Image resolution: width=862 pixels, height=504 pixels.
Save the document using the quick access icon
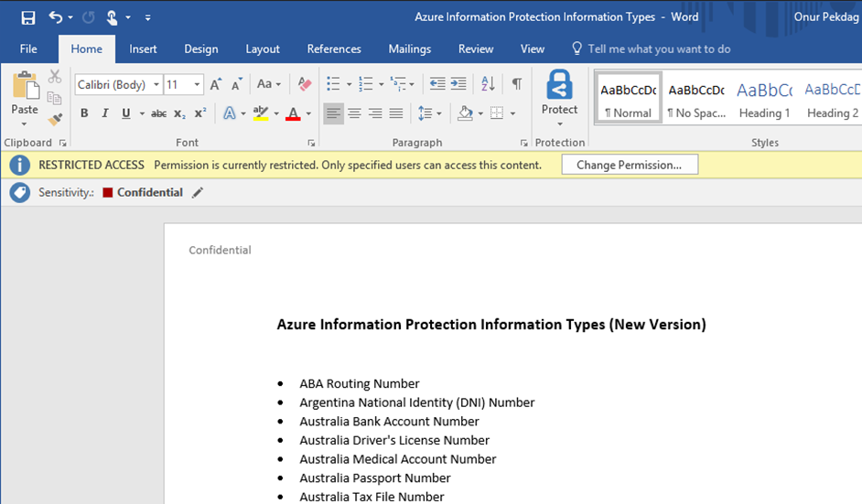click(28, 17)
